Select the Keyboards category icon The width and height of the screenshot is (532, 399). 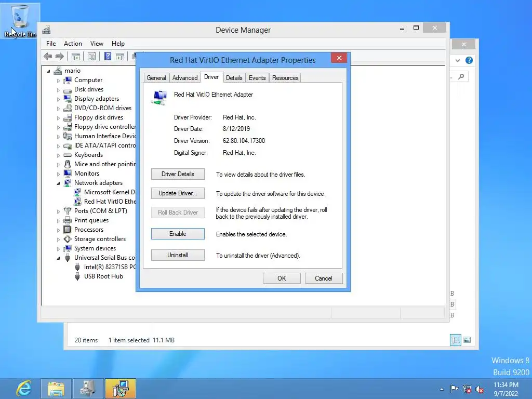68,155
